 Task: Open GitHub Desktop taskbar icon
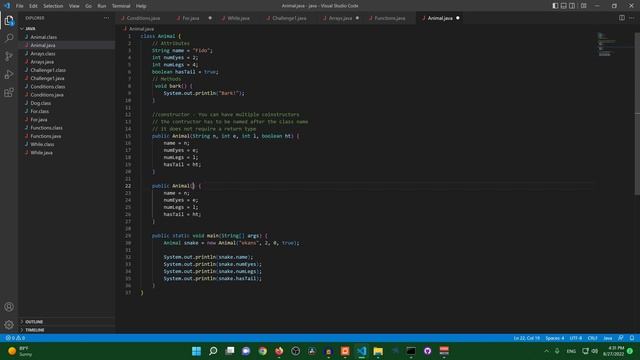click(x=427, y=351)
